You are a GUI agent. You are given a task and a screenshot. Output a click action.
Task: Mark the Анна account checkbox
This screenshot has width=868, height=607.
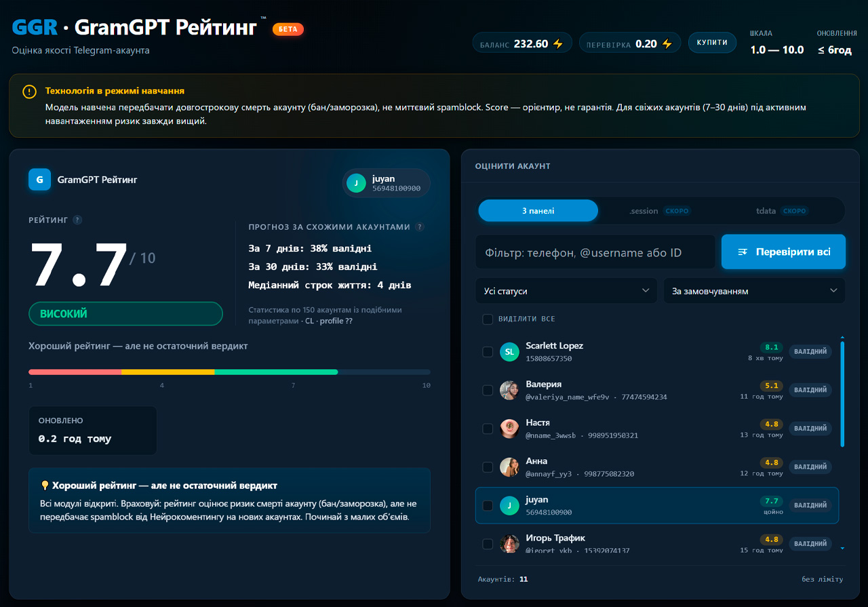coord(488,467)
